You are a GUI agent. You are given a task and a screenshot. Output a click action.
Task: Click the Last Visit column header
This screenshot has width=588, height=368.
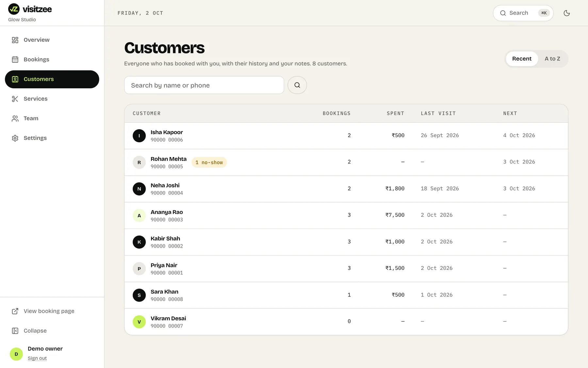pyautogui.click(x=438, y=114)
